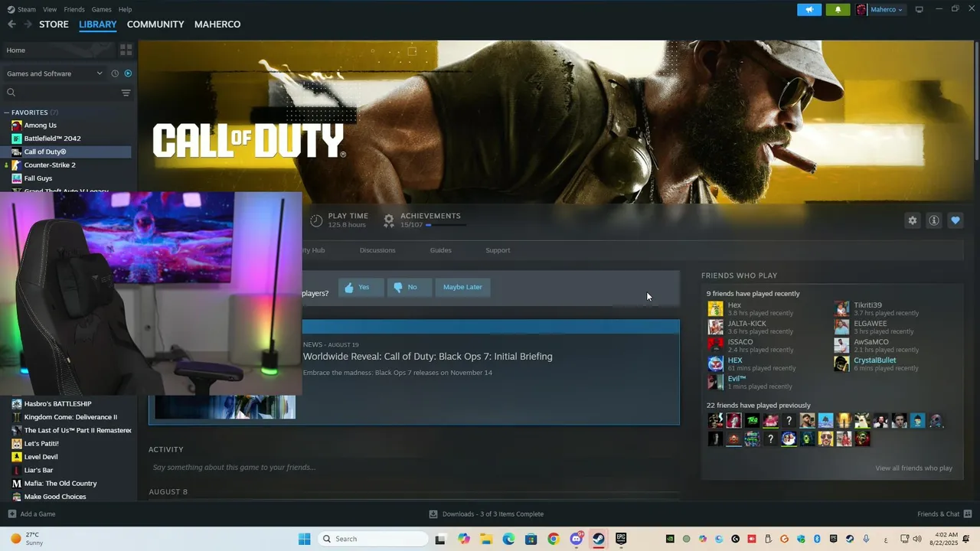Click the library search magnifier field
Screen dimensions: 980x551
pyautogui.click(x=61, y=93)
